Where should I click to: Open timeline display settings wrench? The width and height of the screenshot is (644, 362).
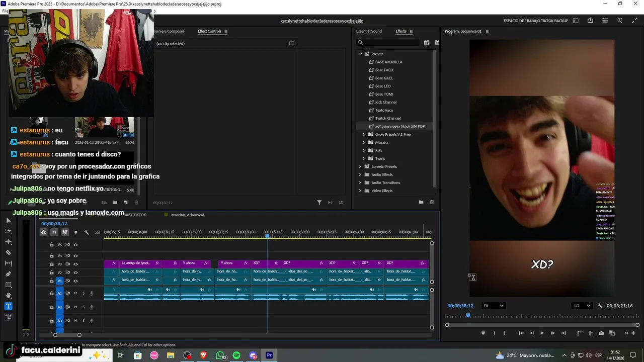point(87,232)
